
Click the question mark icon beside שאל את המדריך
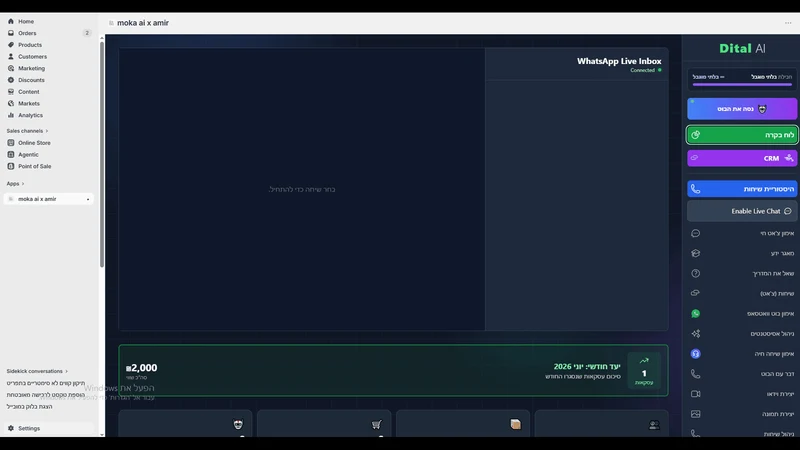(695, 273)
